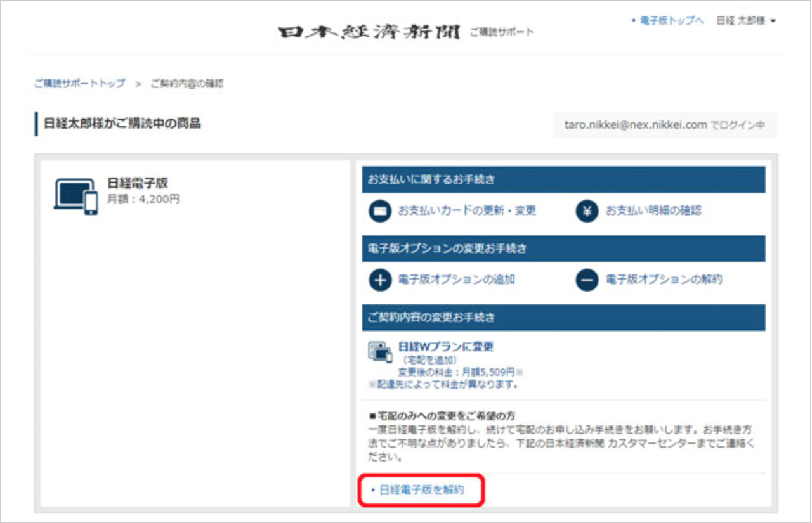Image resolution: width=812 pixels, height=523 pixels.
Task: Click the 月額：4,200円 price text
Action: 143,199
